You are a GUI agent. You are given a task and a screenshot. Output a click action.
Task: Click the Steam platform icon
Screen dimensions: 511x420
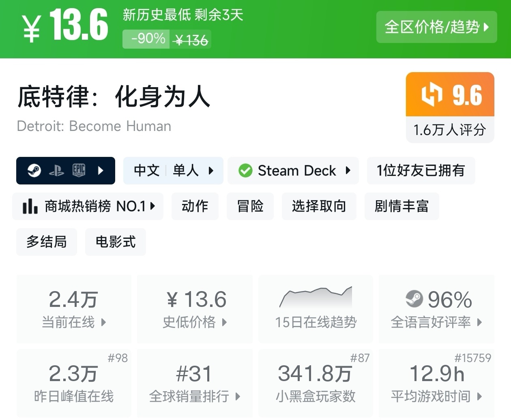coord(34,171)
